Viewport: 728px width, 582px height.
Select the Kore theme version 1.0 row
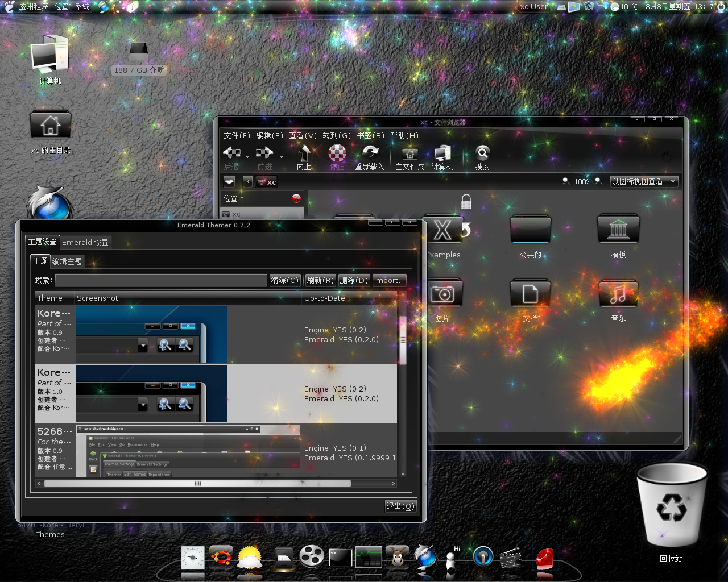(x=216, y=394)
